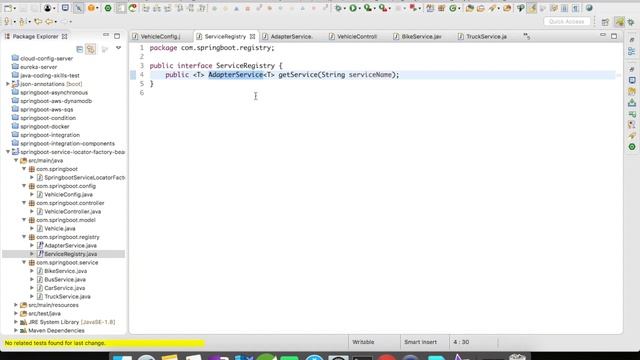Select JRE System Library node
Screen dimensions: 640x360
[x=71, y=322]
